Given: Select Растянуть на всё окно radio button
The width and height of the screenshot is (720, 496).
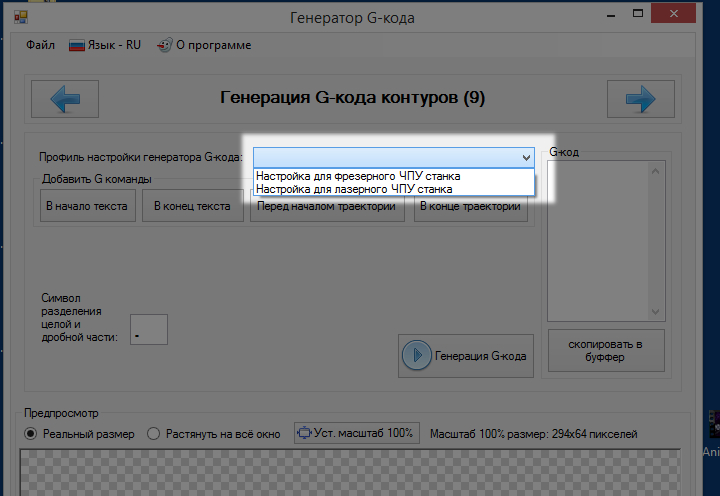Looking at the screenshot, I should point(153,434).
